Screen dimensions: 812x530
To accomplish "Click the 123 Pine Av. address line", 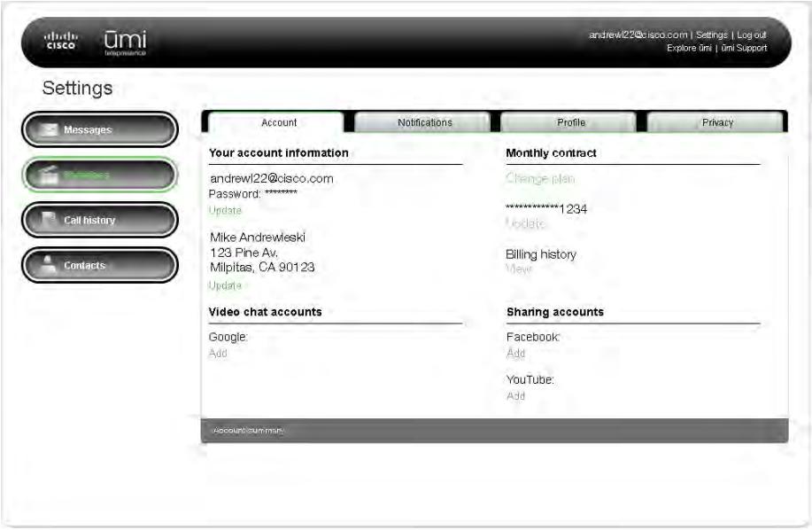I will pyautogui.click(x=244, y=253).
